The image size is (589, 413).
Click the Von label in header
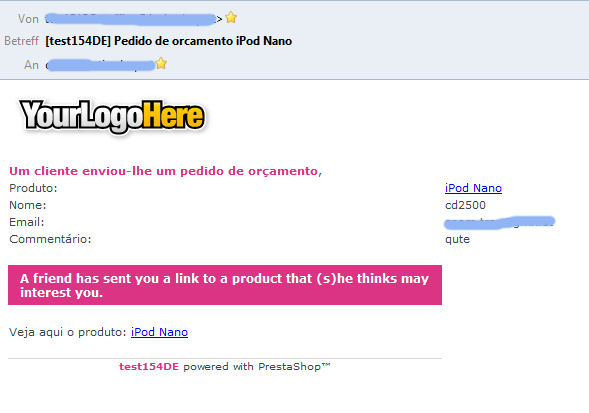[28, 19]
